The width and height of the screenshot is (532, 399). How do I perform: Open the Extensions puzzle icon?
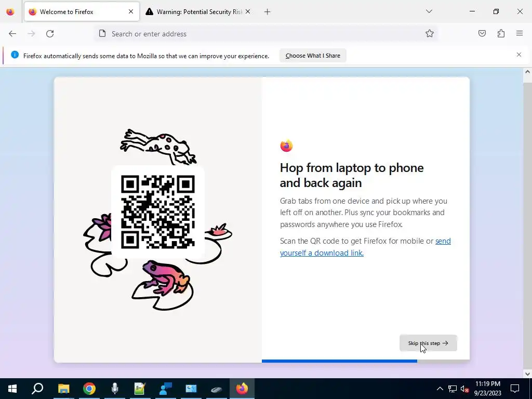pos(501,33)
